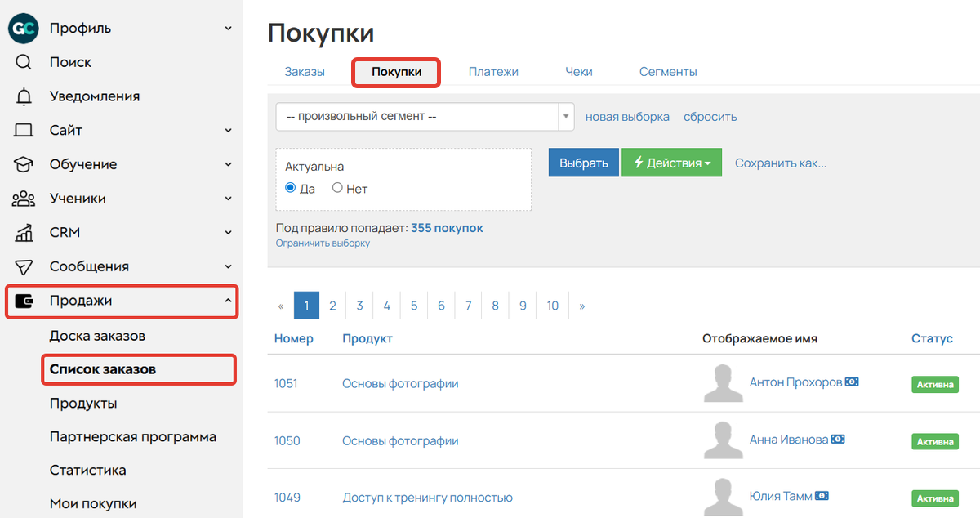Click the chat icon beside Сообщения

click(x=23, y=266)
